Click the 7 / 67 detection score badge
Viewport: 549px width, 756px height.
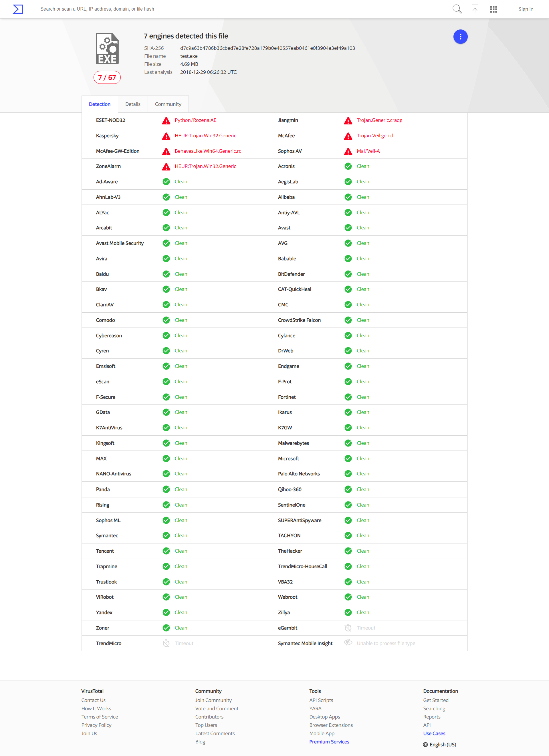(x=107, y=78)
